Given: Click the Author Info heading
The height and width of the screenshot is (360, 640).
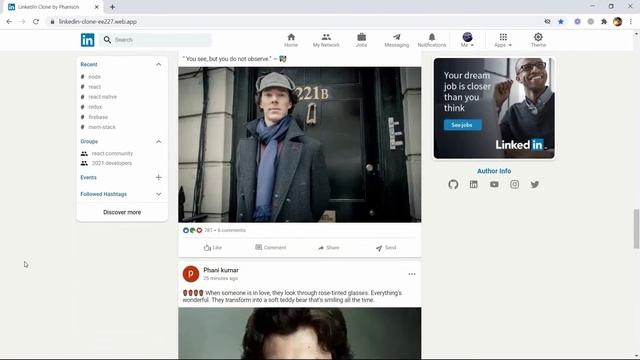Looking at the screenshot, I should point(494,171).
